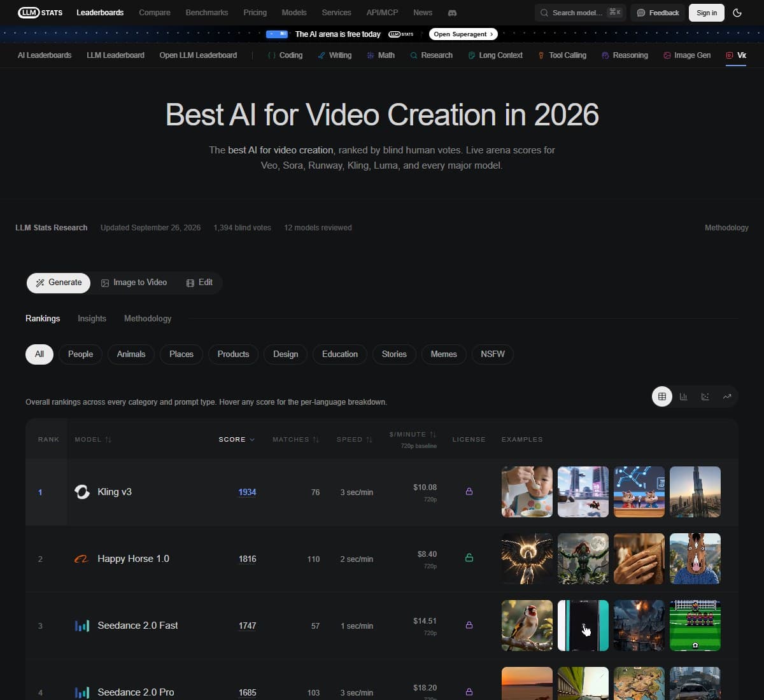Filter by People category
The width and height of the screenshot is (764, 700).
(80, 354)
